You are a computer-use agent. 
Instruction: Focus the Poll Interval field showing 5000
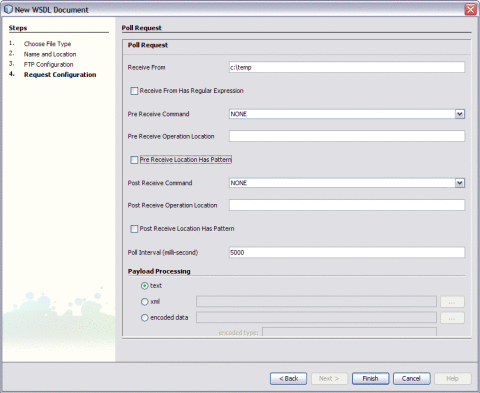pos(347,252)
